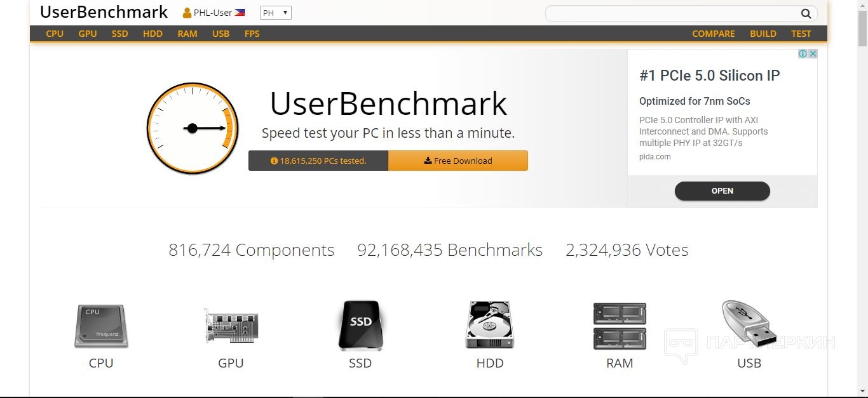Viewport: 868px width, 398px height.
Task: Open the CPU chip icon category
Action: coord(101,326)
